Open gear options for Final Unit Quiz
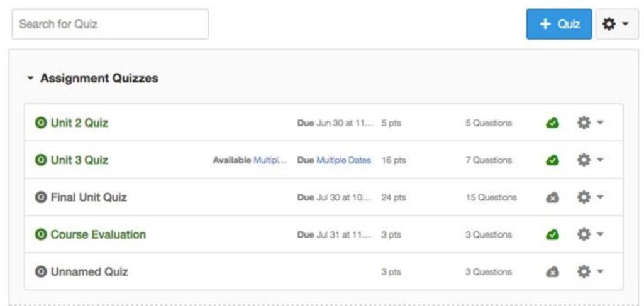The image size is (644, 306). tap(590, 197)
